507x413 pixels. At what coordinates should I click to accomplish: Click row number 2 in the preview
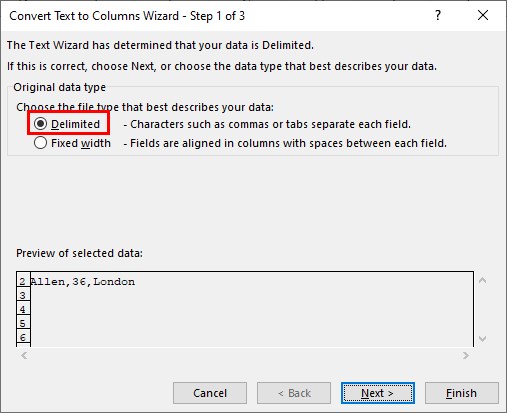point(23,282)
